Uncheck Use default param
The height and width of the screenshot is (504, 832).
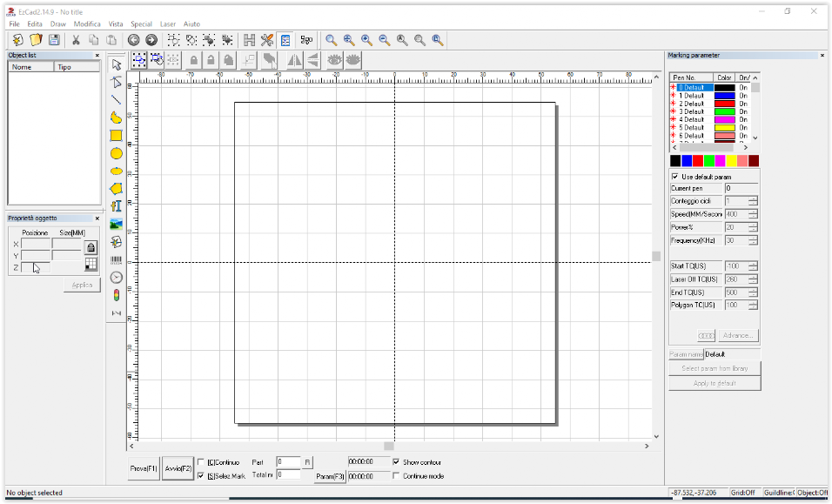[675, 177]
